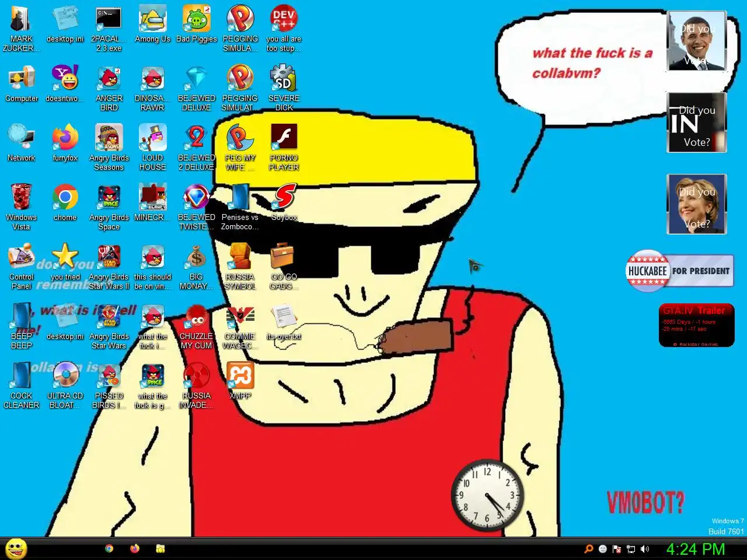Click the Huckabee For President gadget

[680, 271]
